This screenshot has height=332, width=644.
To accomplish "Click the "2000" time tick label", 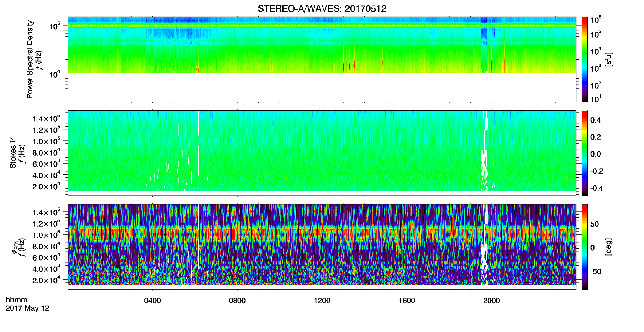I will click(x=492, y=301).
